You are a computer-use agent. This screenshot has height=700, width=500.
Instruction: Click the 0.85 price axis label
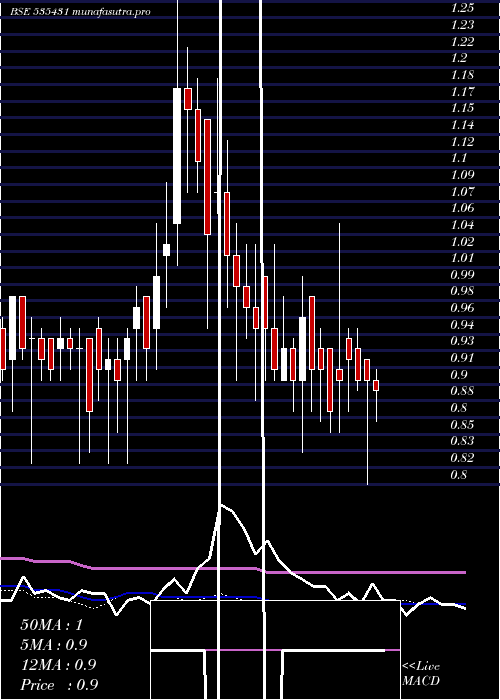click(462, 425)
